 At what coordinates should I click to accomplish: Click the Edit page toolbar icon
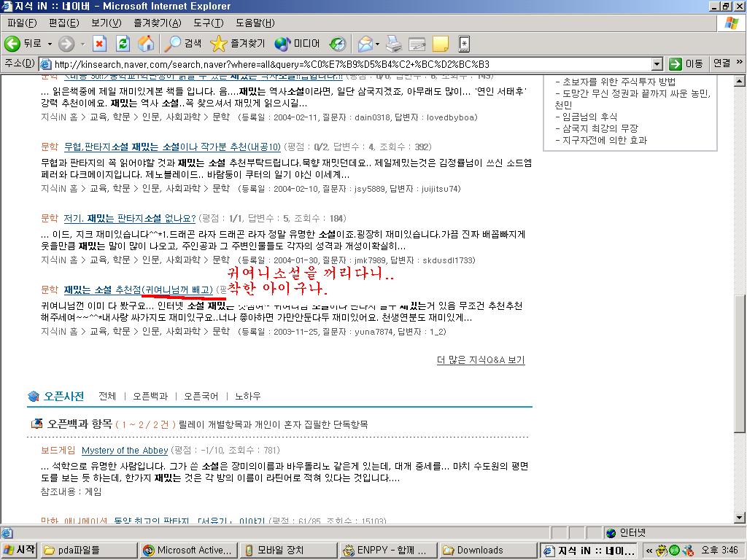[417, 44]
